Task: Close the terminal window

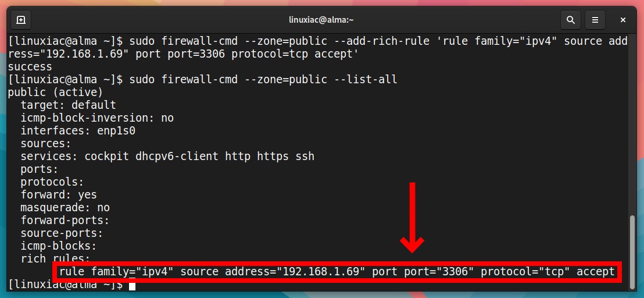Action: click(622, 20)
